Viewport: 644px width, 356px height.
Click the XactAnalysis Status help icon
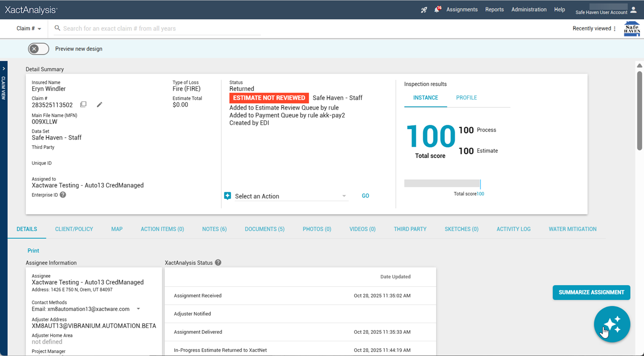[218, 262]
